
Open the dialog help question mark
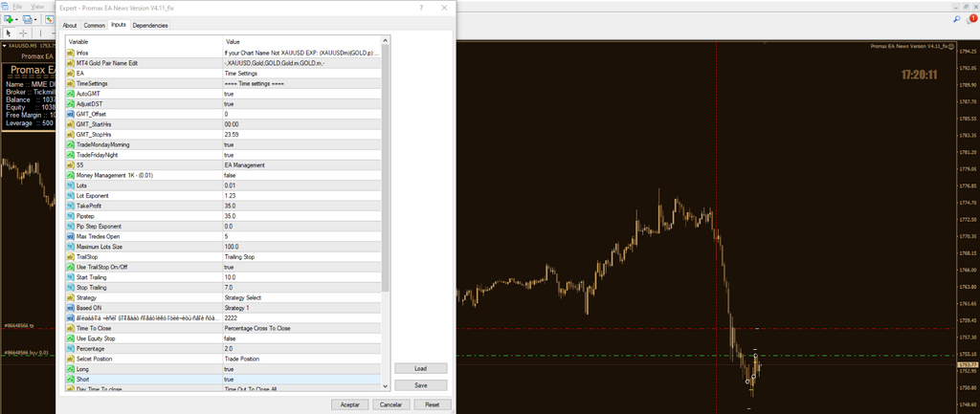(422, 8)
